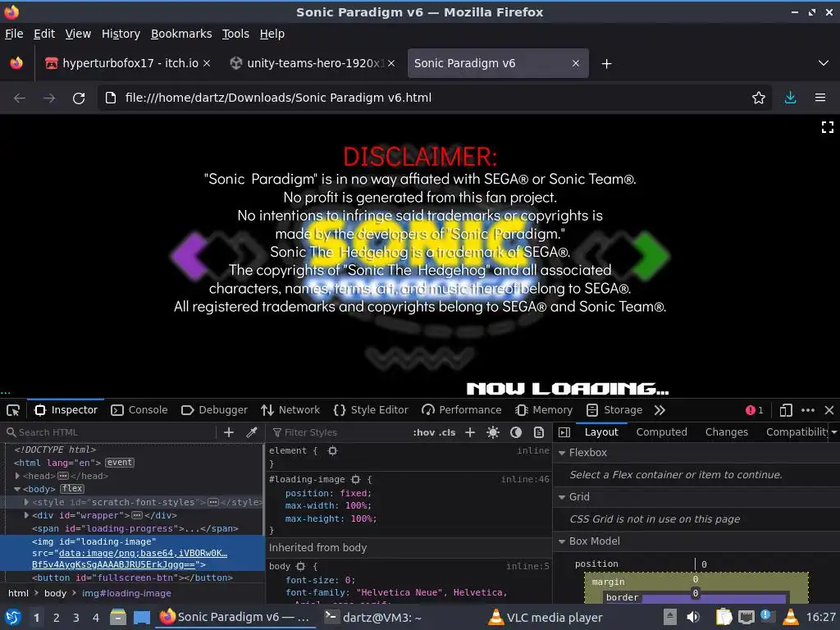840x630 pixels.
Task: Switch to hyperturbofox17 - itch.io tab
Action: pos(127,63)
